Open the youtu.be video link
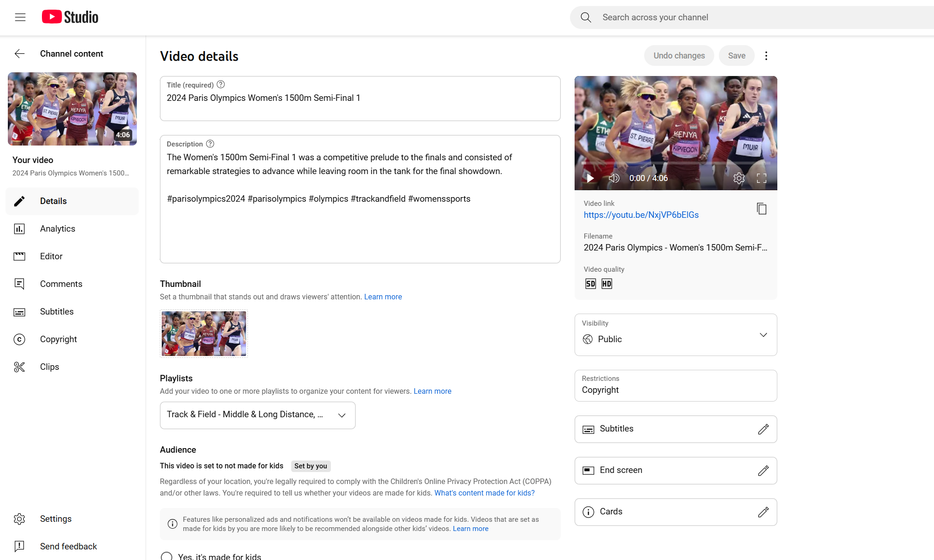The image size is (934, 560). (x=641, y=215)
